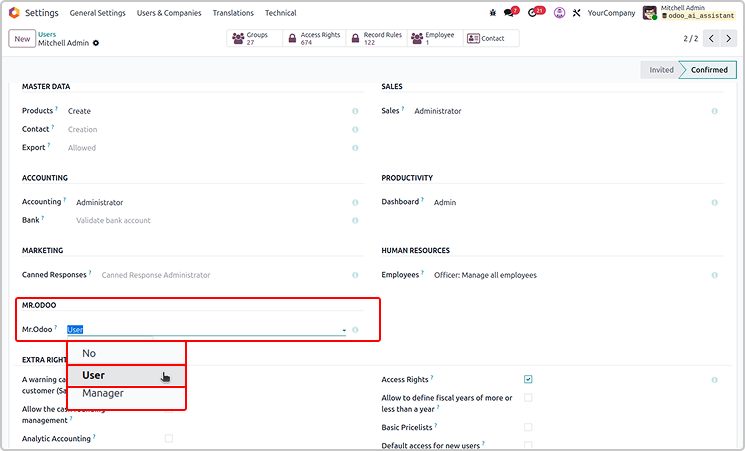Screen dimensions: 745x451
Task: Click the info icon on Sales row
Action: pyautogui.click(x=714, y=111)
